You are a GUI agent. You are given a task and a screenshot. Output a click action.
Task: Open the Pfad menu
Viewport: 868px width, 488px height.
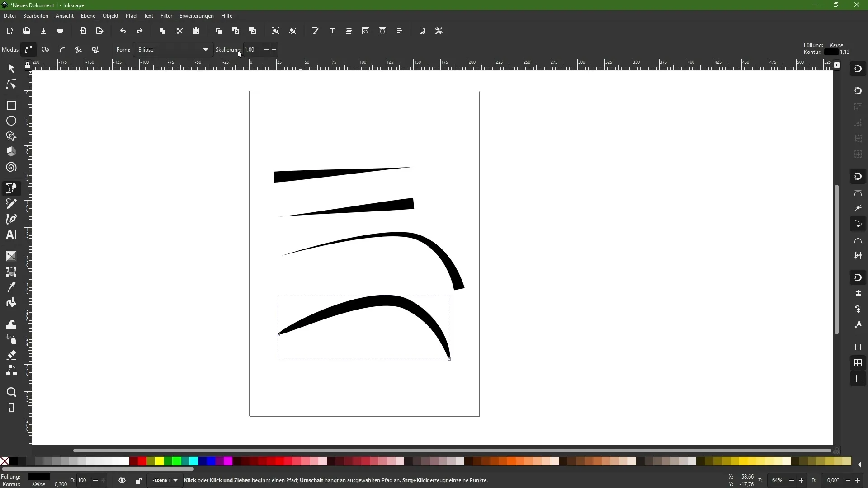click(131, 16)
